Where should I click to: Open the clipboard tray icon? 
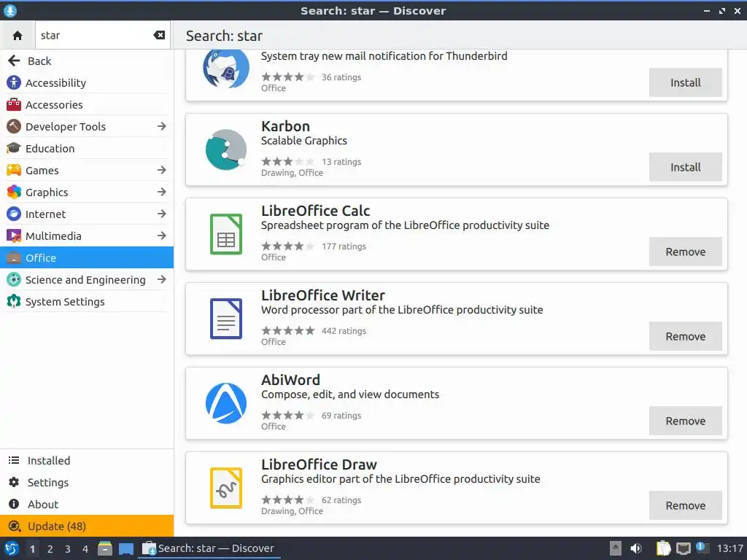click(663, 548)
